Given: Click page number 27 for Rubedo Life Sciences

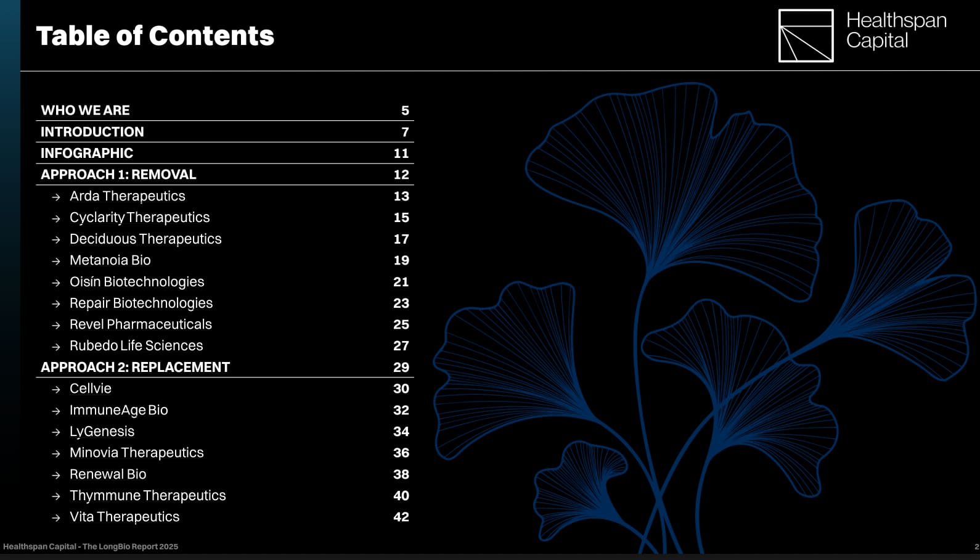Looking at the screenshot, I should (x=401, y=345).
